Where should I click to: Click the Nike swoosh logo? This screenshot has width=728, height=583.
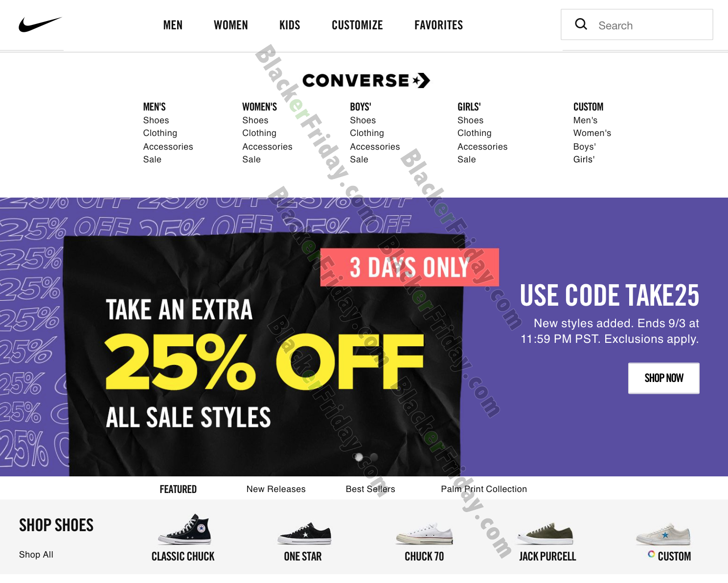coord(40,24)
